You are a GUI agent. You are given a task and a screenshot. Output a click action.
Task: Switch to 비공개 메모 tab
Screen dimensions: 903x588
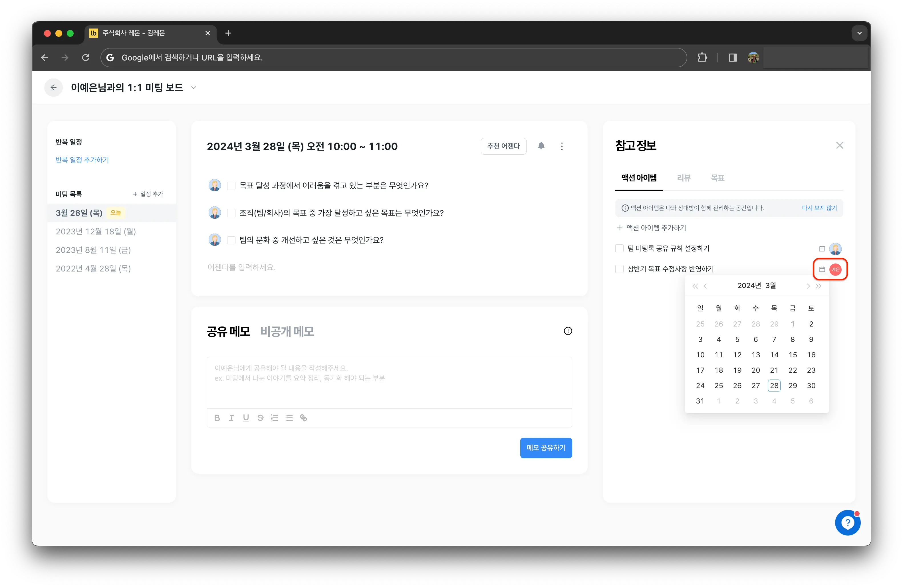(x=287, y=331)
